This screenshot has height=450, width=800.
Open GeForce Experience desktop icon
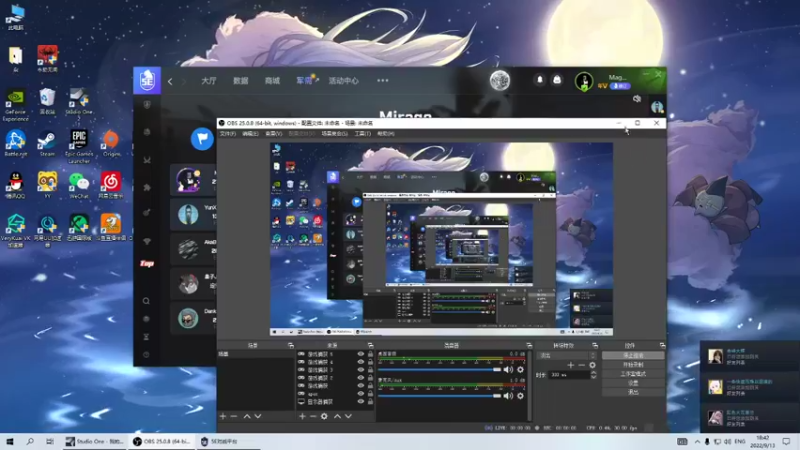tap(15, 106)
